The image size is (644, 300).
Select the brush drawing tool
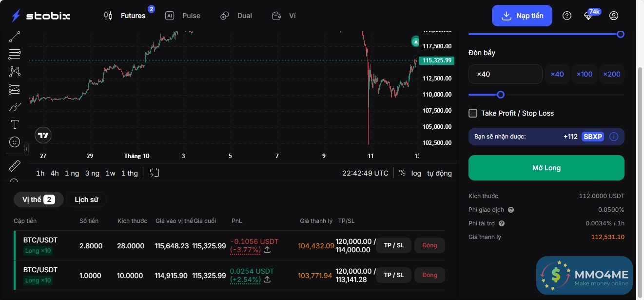point(15,107)
